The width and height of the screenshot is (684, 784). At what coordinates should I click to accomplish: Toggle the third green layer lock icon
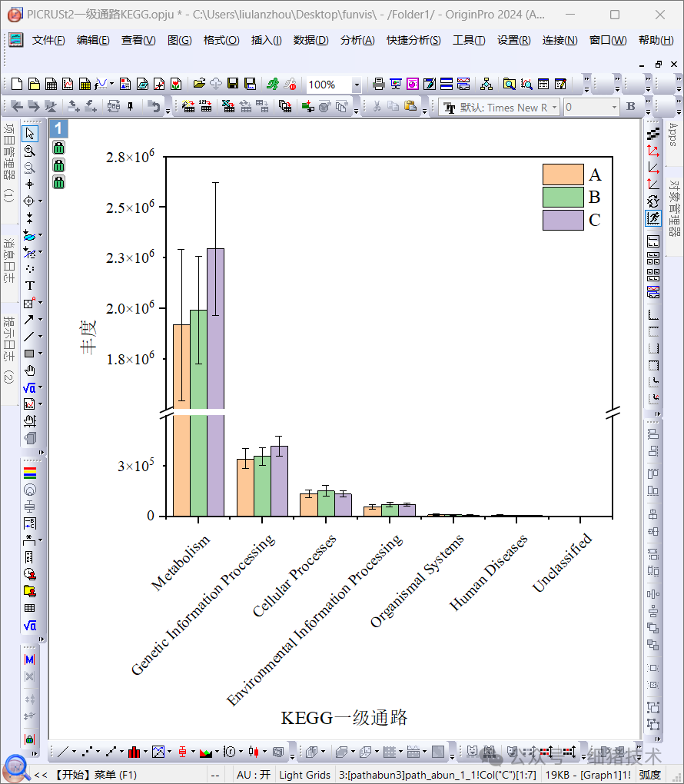click(x=58, y=182)
